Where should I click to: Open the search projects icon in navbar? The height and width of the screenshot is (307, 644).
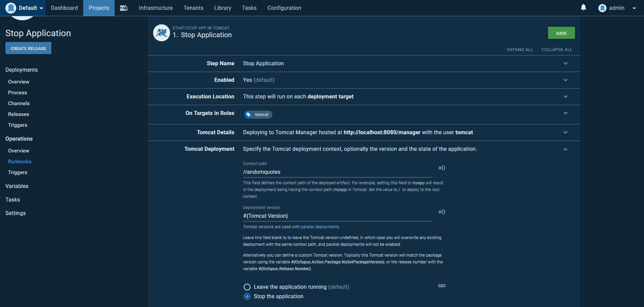[124, 8]
